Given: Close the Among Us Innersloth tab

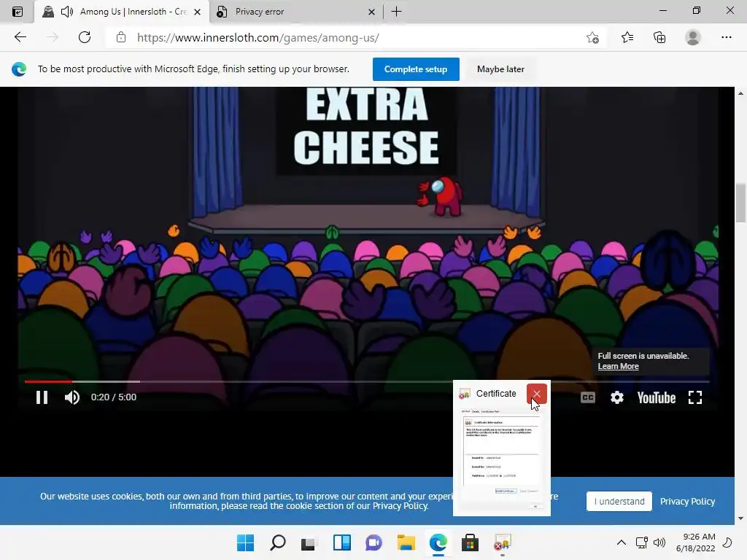Looking at the screenshot, I should coord(197,12).
